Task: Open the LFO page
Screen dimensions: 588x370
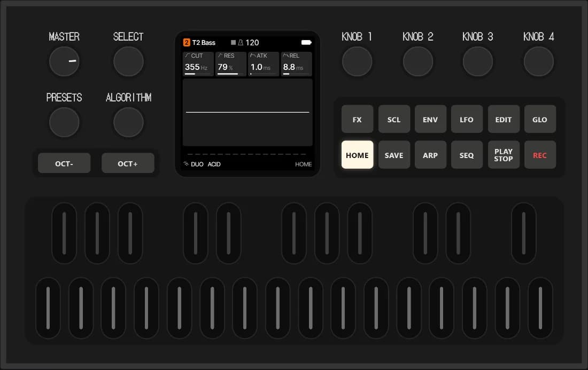Action: coord(467,119)
